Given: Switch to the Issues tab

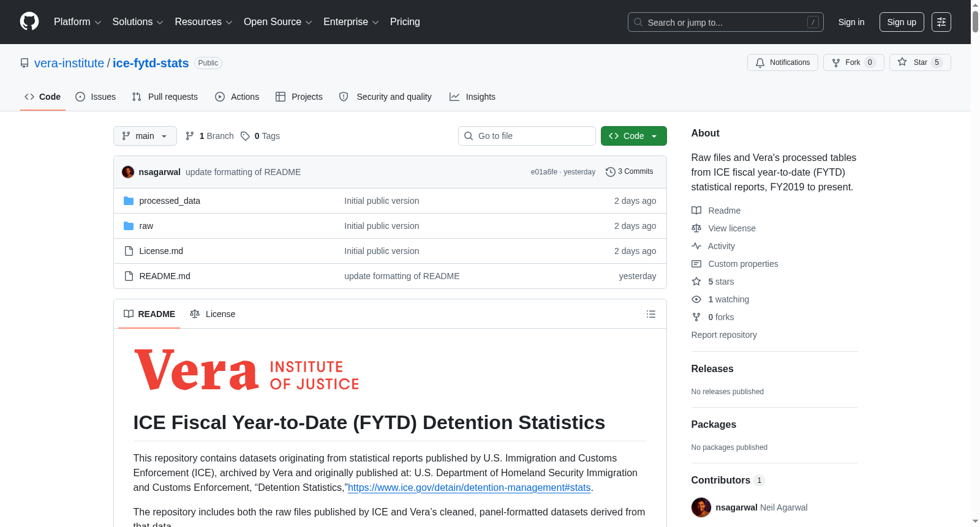Looking at the screenshot, I should click(96, 97).
